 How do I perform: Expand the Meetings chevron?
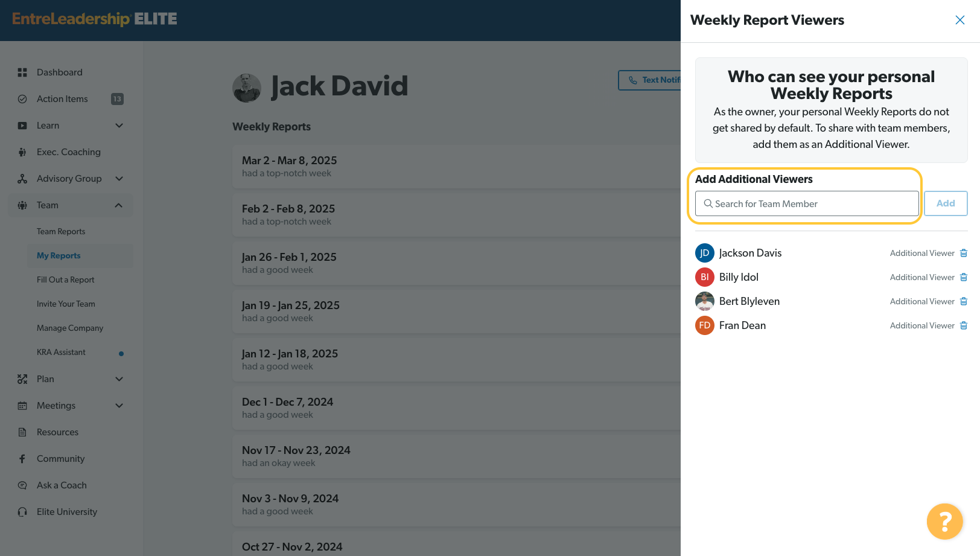pos(119,406)
